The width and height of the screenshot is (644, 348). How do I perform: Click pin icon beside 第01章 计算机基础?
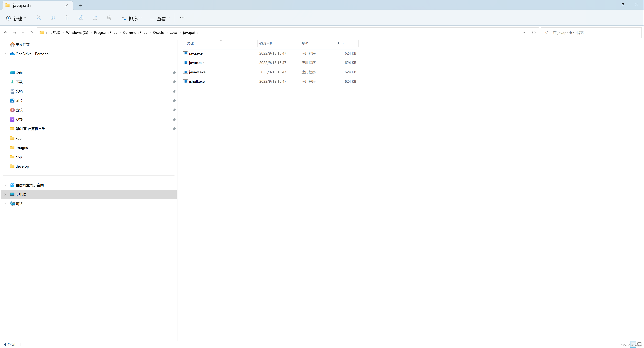174,129
